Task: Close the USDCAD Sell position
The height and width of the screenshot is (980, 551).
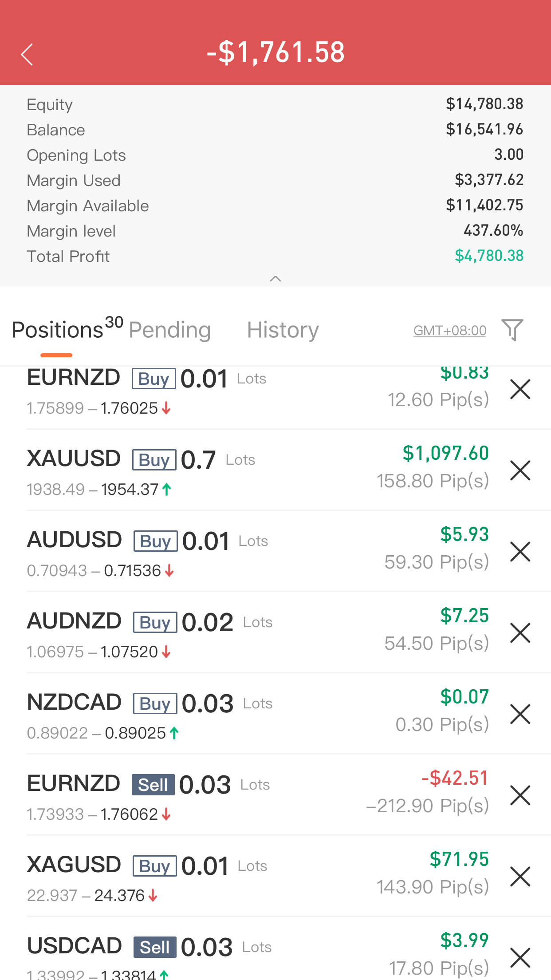Action: pyautogui.click(x=520, y=957)
